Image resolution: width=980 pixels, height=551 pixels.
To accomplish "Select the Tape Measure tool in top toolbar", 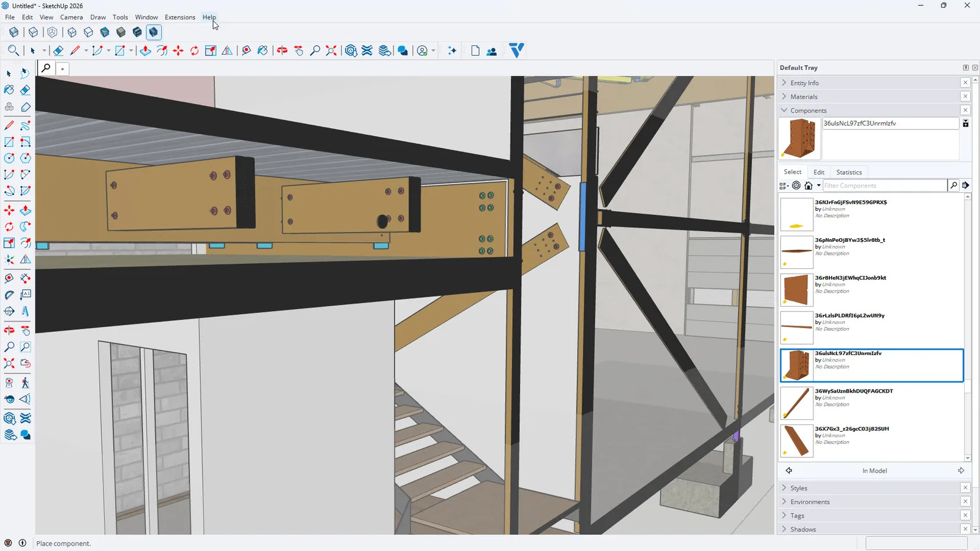I will [x=246, y=51].
